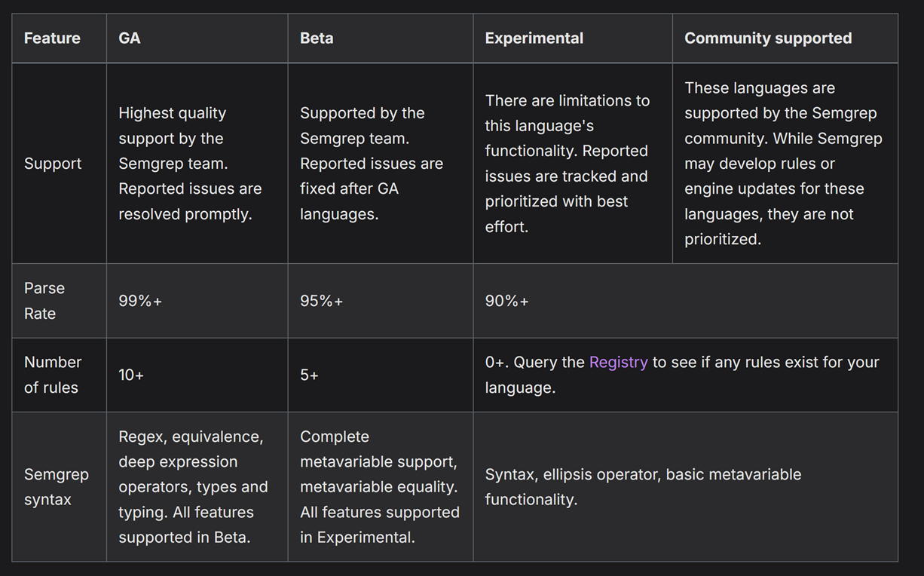The image size is (924, 576).
Task: Open the Registry link
Action: 618,362
